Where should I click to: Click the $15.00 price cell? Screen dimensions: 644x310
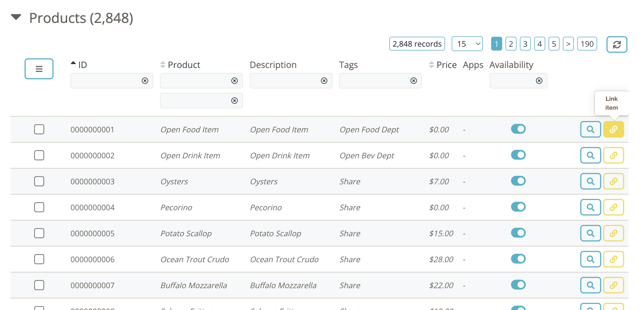tap(441, 233)
